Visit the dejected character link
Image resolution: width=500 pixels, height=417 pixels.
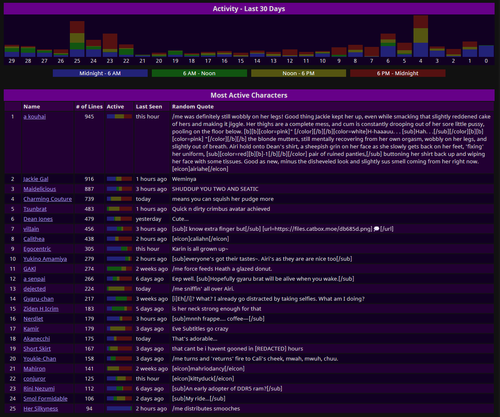click(x=35, y=289)
